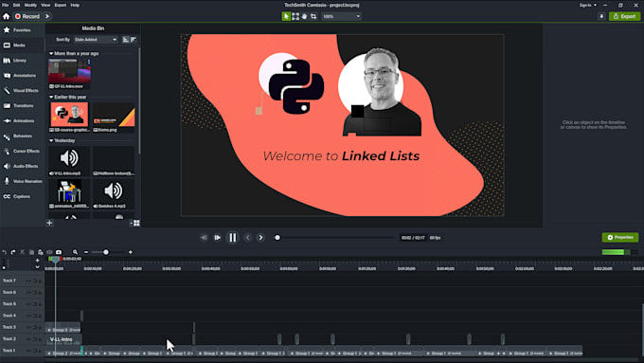Screen dimensions: 644x363
Task: Open the Cursor Effects panel
Action: click(x=22, y=151)
